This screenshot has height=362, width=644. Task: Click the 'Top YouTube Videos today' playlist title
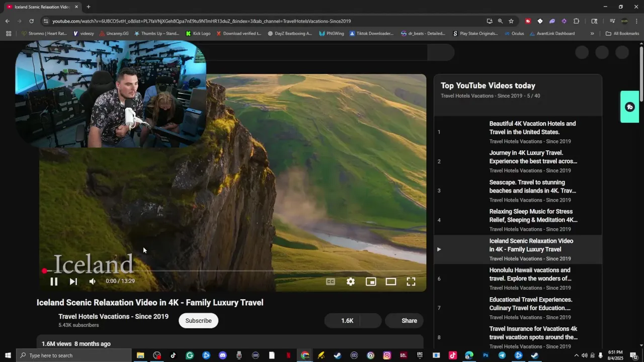(x=488, y=85)
